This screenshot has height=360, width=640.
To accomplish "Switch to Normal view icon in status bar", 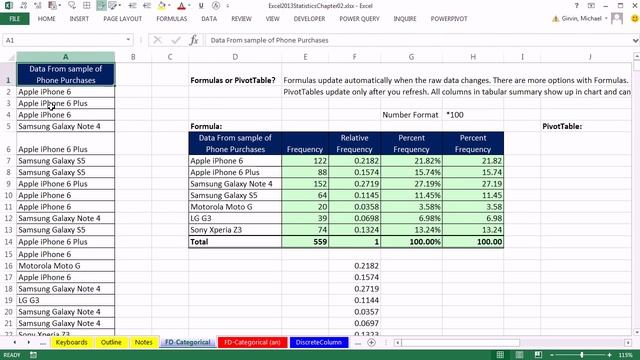I will 500,355.
